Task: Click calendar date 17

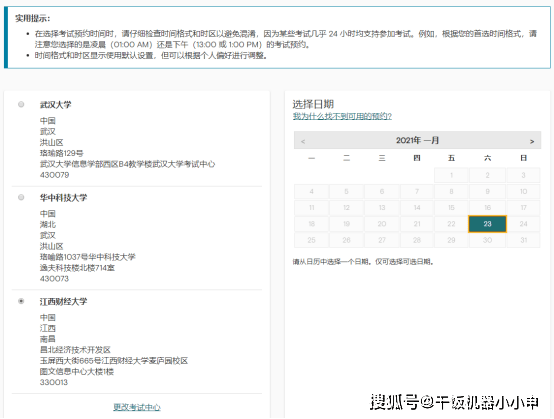Action: pos(523,208)
